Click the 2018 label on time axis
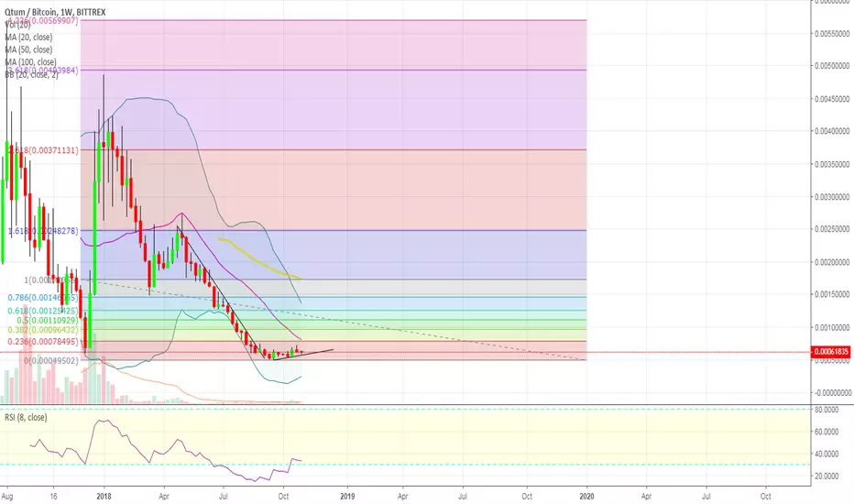854x504 pixels. coord(104,497)
